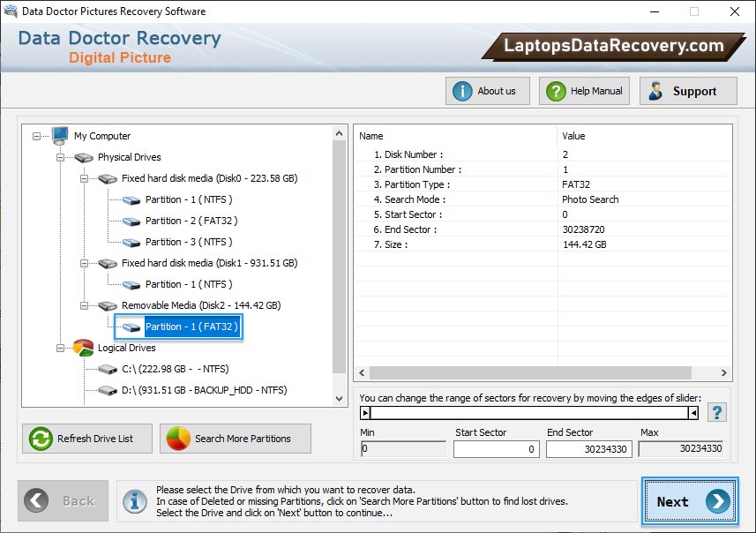Click the Value column header

(x=644, y=136)
